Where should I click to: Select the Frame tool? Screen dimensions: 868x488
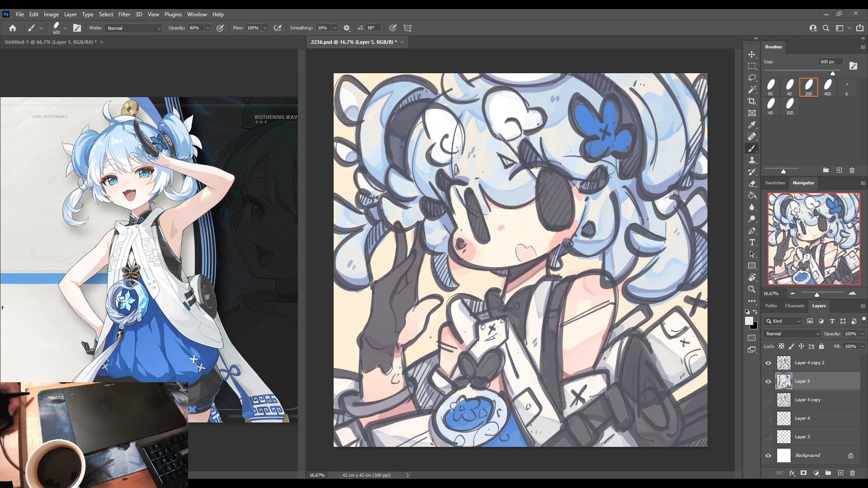[752, 113]
